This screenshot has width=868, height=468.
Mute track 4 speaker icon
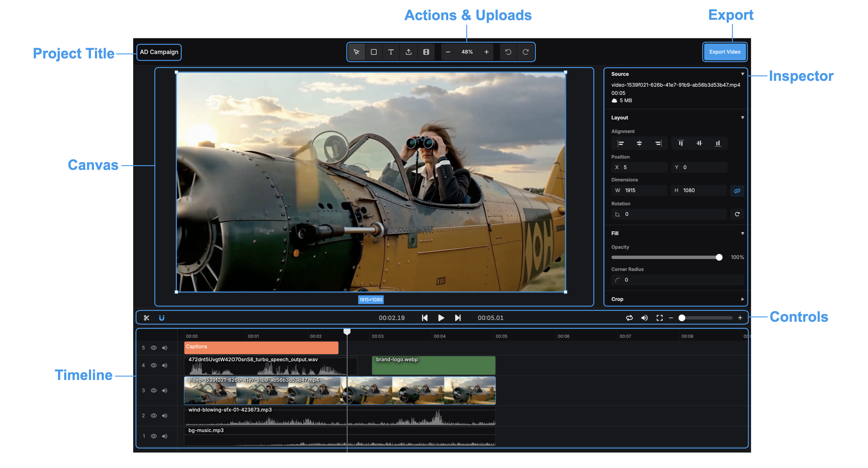164,366
